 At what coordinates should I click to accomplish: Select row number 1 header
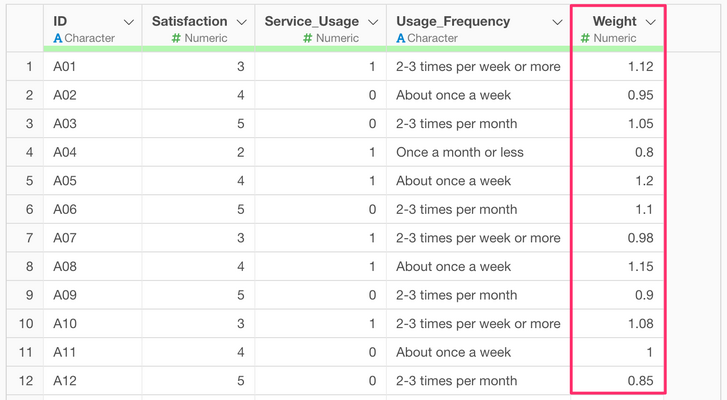pyautogui.click(x=29, y=67)
